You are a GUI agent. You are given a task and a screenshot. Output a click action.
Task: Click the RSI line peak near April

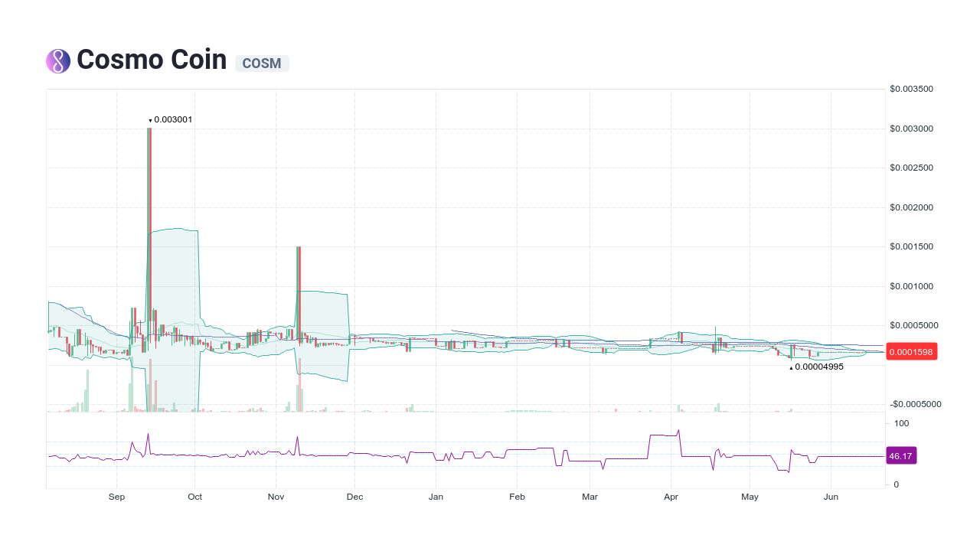coord(678,430)
